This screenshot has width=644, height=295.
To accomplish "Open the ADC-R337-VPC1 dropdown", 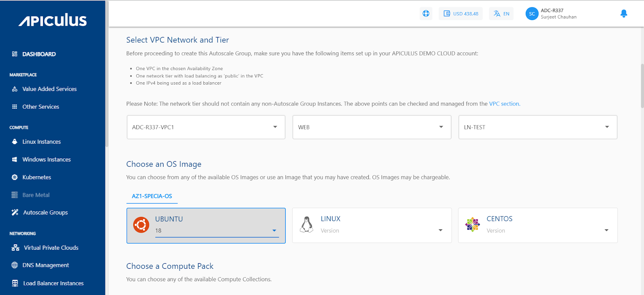I will (x=206, y=127).
